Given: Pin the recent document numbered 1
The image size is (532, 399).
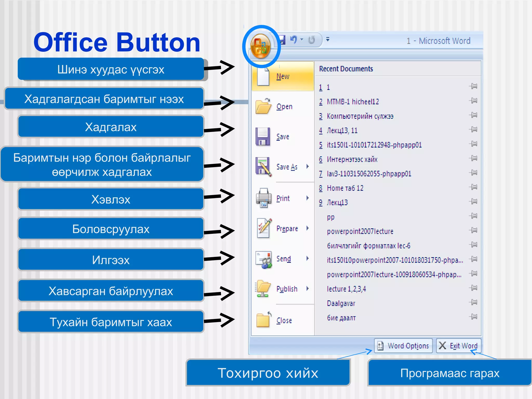Looking at the screenshot, I should (x=473, y=86).
